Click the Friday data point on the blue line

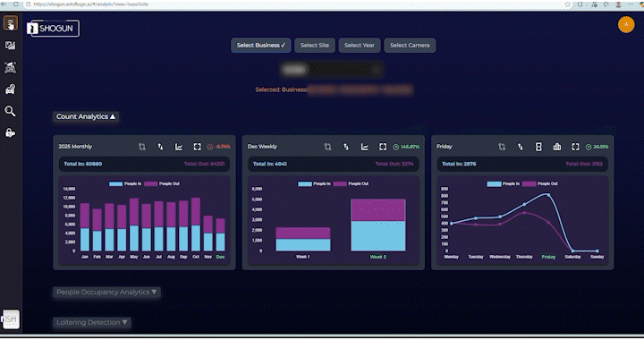548,195
